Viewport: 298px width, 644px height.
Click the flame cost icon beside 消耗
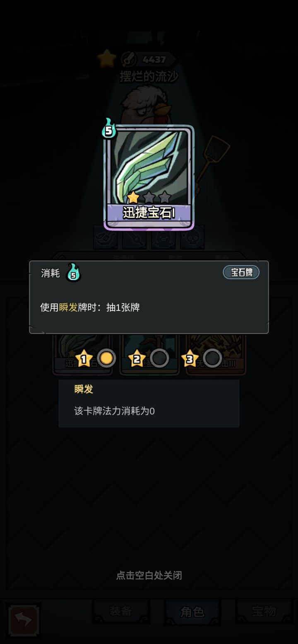73,273
